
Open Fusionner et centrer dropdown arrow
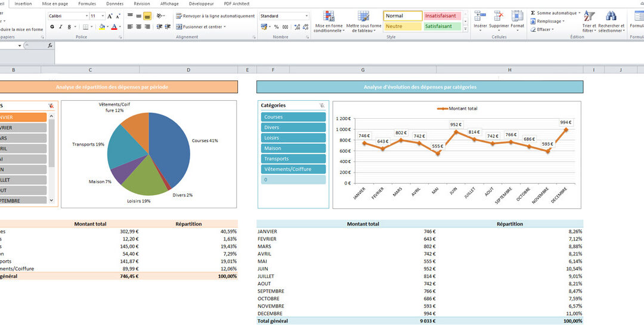(225, 27)
